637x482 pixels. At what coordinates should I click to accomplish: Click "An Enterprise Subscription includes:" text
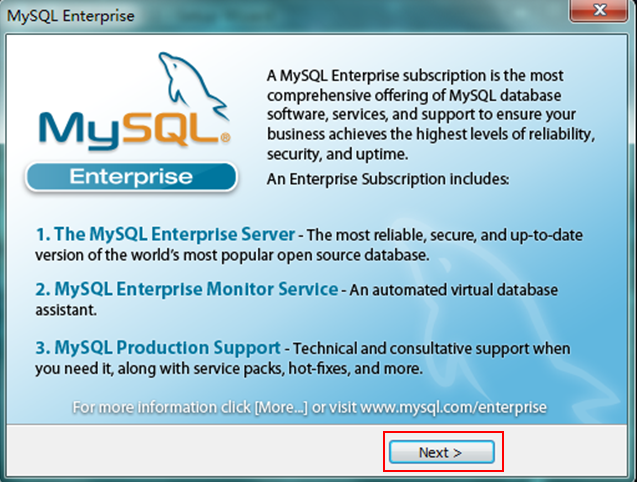388,179
